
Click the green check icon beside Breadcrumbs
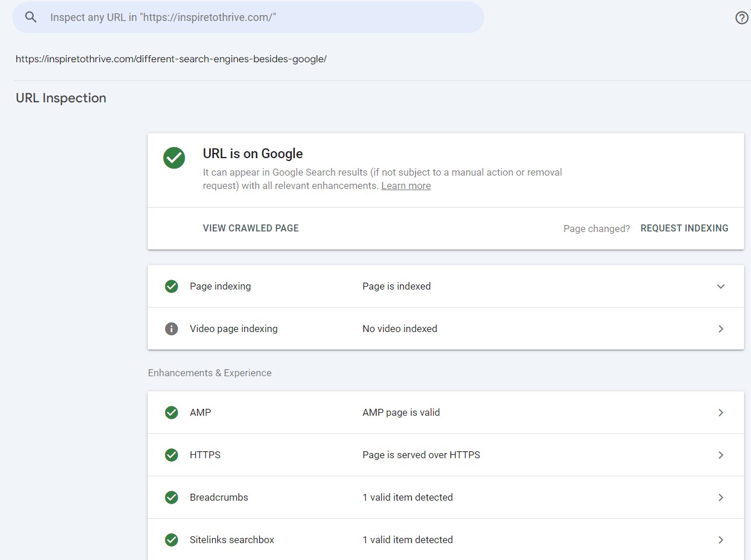[171, 497]
